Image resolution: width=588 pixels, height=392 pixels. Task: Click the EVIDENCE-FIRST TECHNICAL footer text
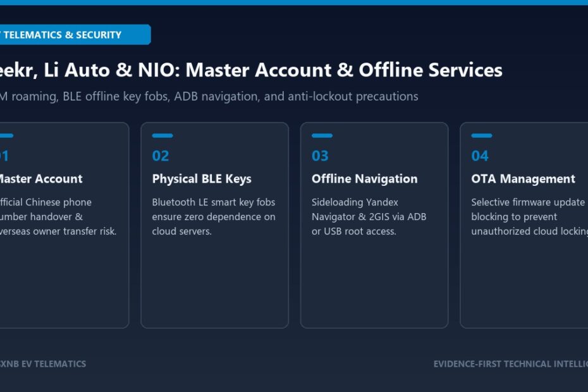(x=511, y=364)
